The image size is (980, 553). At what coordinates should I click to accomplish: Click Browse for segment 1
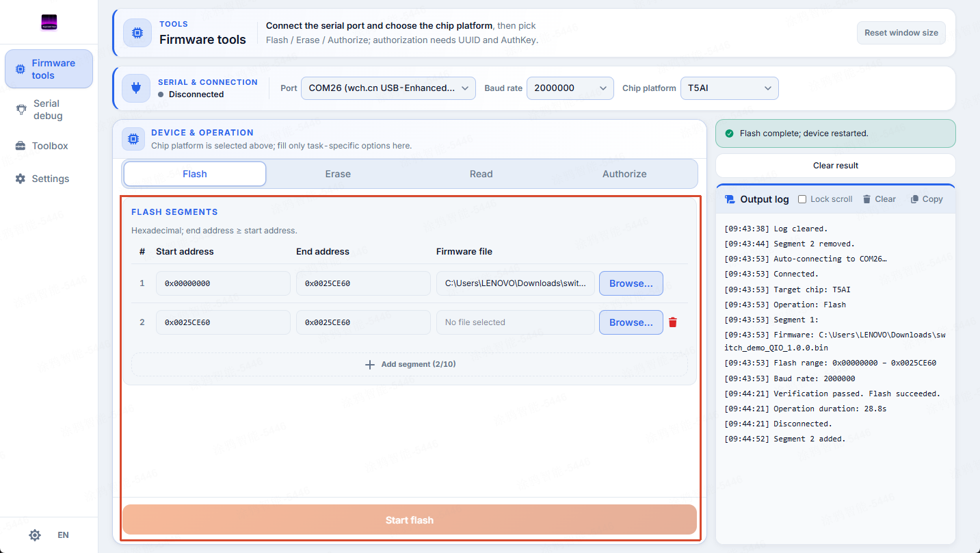coord(631,283)
